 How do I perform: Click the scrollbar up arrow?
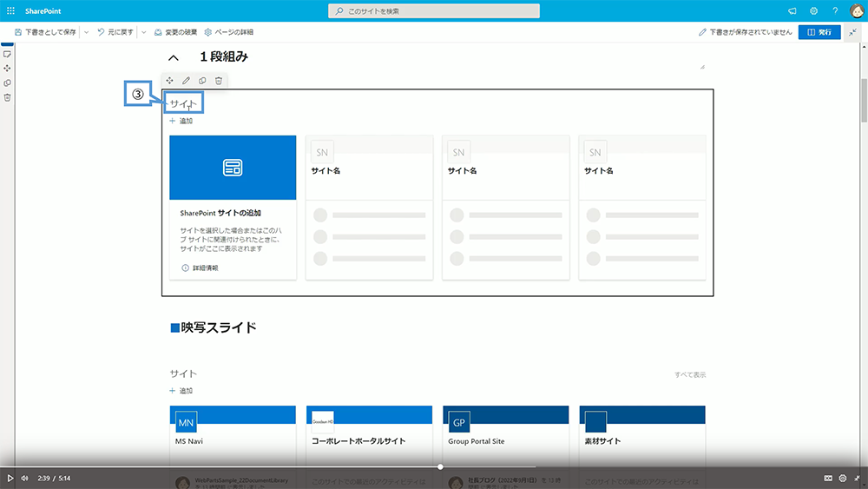[x=864, y=47]
